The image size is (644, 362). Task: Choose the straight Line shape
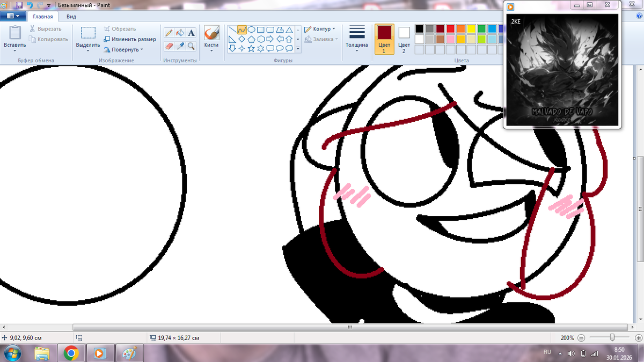(x=232, y=30)
